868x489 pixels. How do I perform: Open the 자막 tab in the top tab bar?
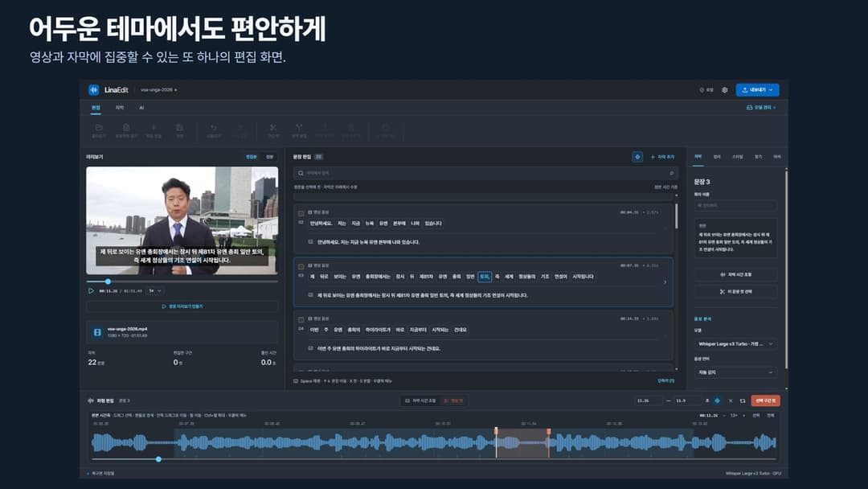coord(120,108)
